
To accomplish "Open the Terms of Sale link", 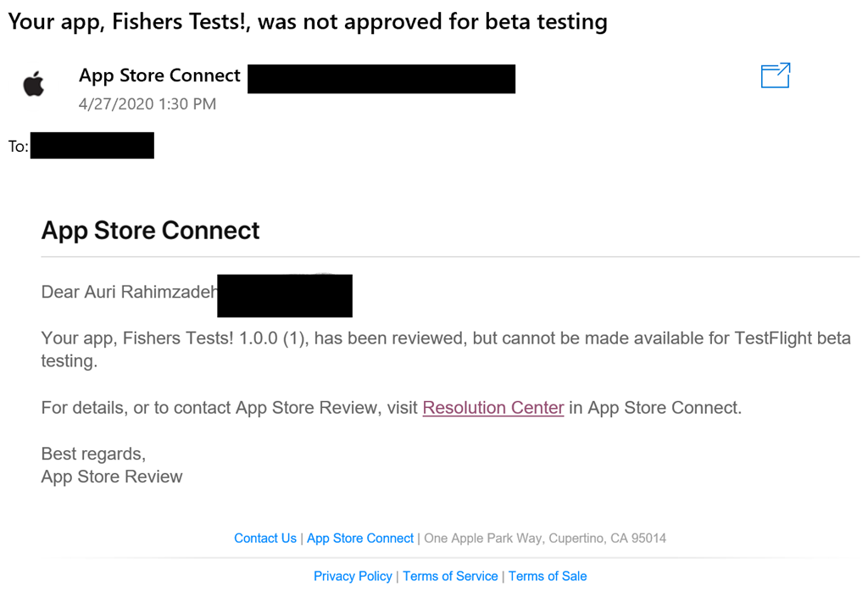I will tap(548, 576).
